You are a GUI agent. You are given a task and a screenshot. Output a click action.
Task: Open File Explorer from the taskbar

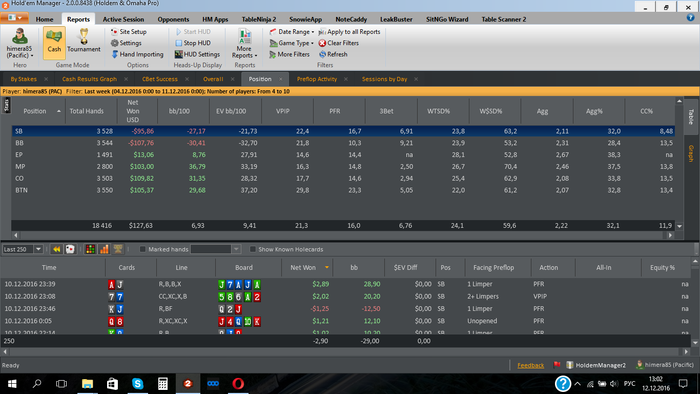tap(87, 383)
